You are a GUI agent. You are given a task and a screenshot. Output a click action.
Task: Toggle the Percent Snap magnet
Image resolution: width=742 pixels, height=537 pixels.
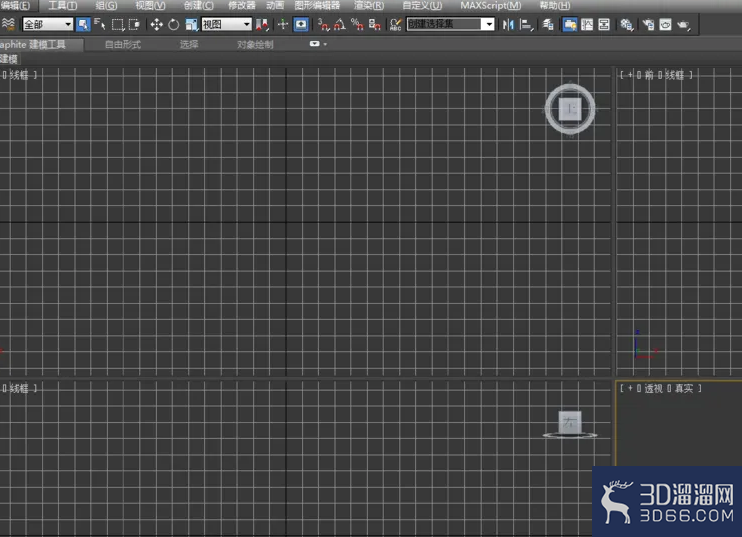coord(357,24)
